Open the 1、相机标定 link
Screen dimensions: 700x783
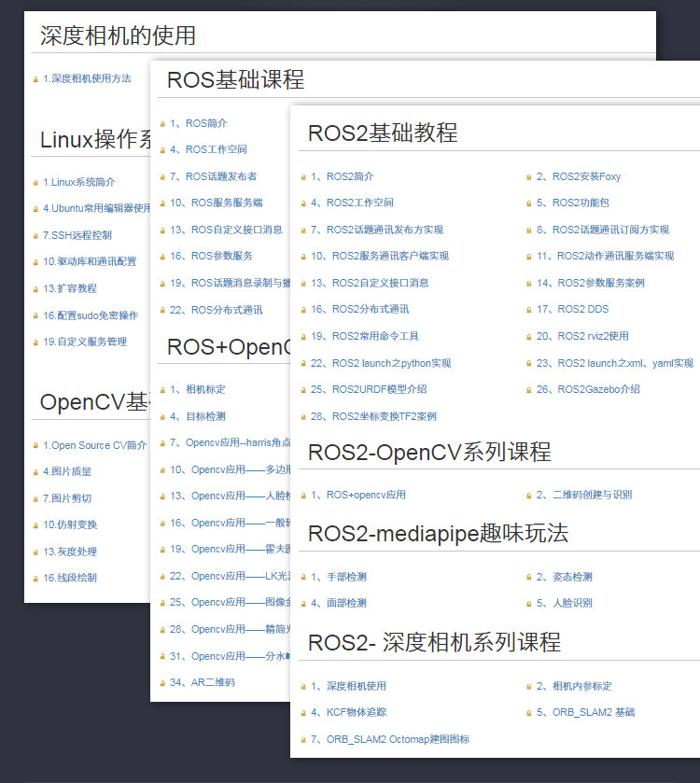point(198,389)
